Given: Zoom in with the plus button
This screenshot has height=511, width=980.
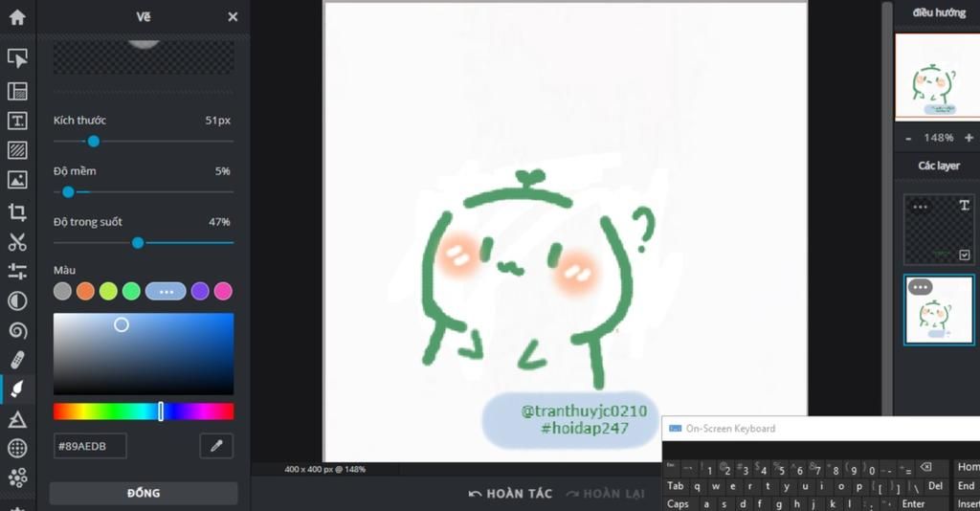Looking at the screenshot, I should 969,138.
